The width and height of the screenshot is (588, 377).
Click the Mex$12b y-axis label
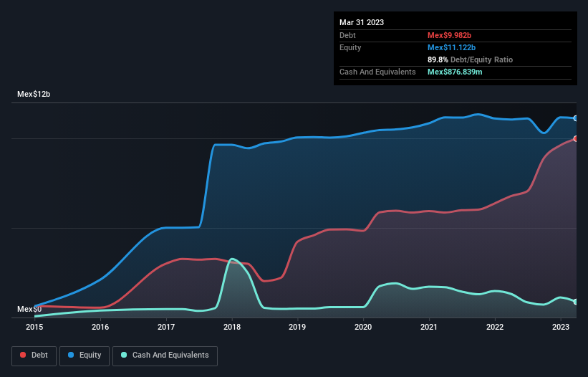(34, 94)
